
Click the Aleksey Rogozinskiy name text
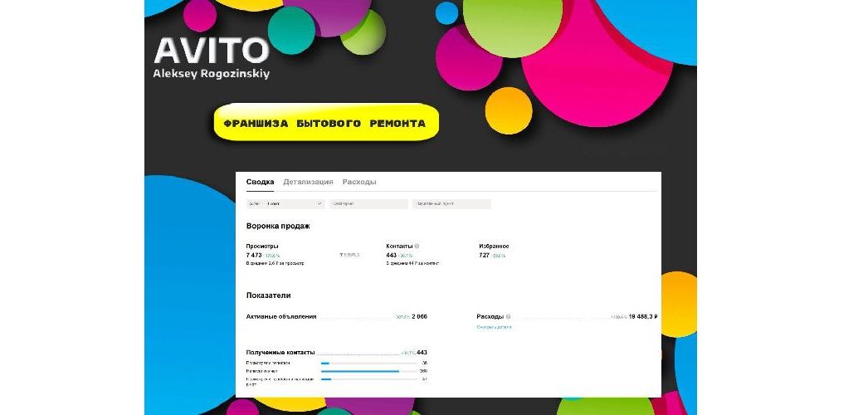212,74
